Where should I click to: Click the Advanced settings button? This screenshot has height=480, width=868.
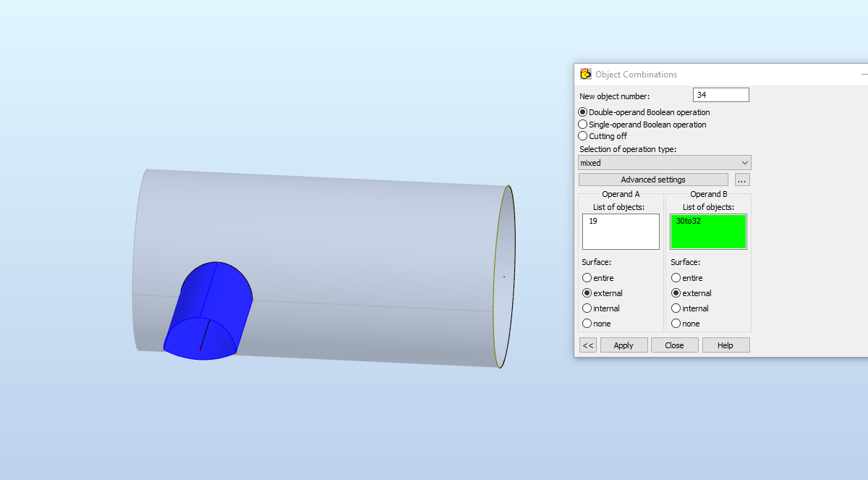click(x=653, y=180)
